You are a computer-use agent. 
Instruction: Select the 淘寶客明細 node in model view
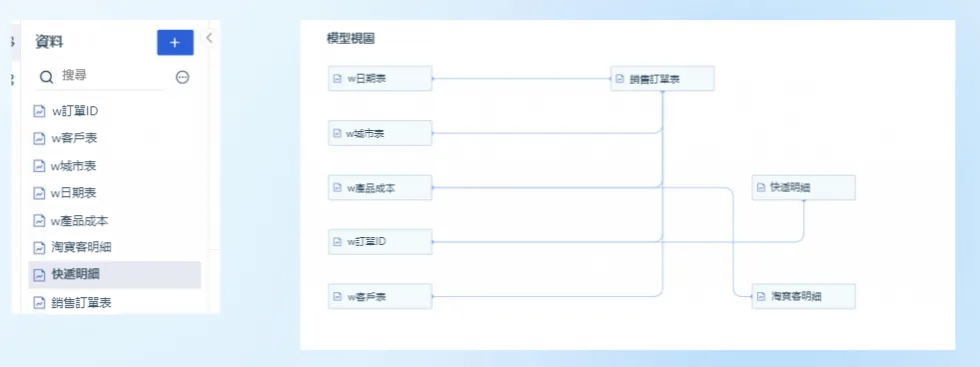pos(804,296)
